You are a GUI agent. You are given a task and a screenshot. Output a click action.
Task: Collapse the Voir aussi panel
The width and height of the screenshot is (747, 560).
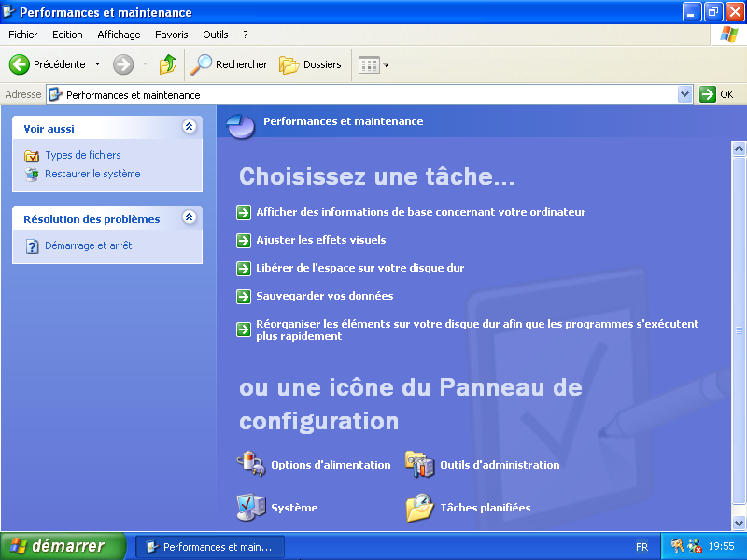(190, 127)
